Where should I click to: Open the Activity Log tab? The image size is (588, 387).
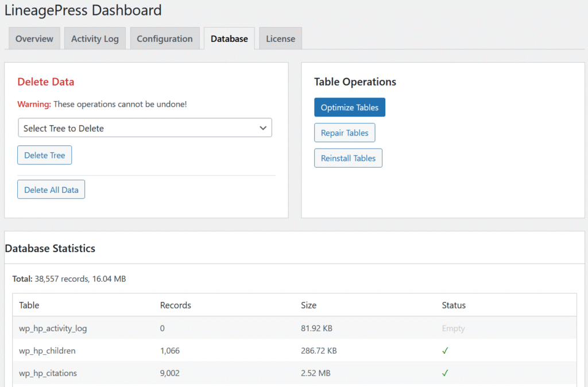[95, 39]
